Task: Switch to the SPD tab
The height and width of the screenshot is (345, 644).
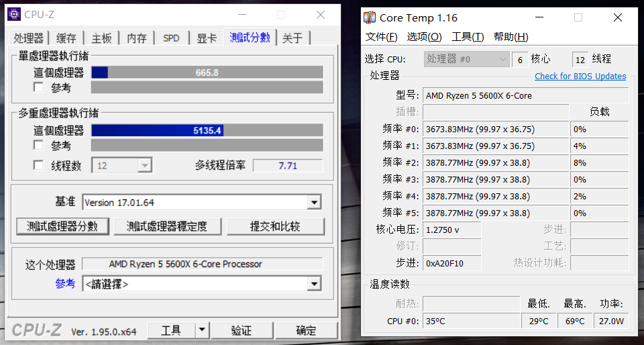Action: tap(171, 38)
